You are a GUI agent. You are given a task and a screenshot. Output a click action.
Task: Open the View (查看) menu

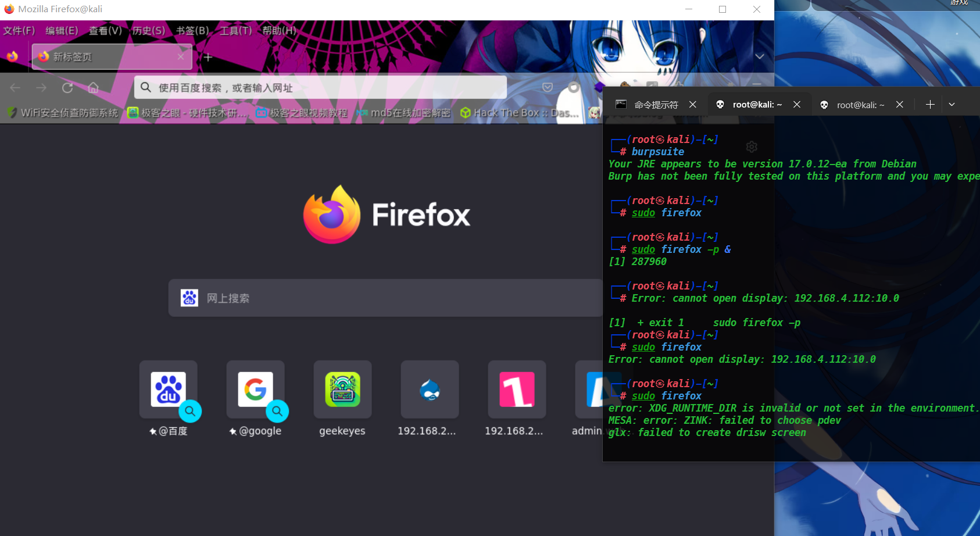105,30
